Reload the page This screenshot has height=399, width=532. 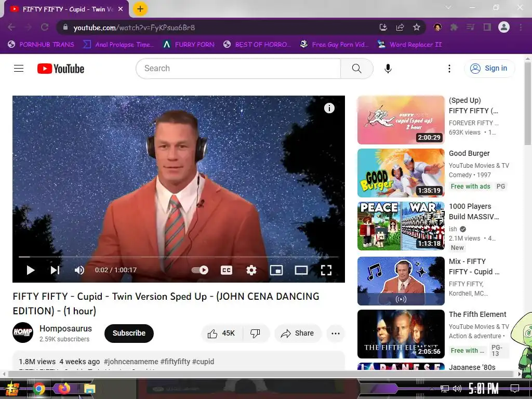pyautogui.click(x=45, y=27)
